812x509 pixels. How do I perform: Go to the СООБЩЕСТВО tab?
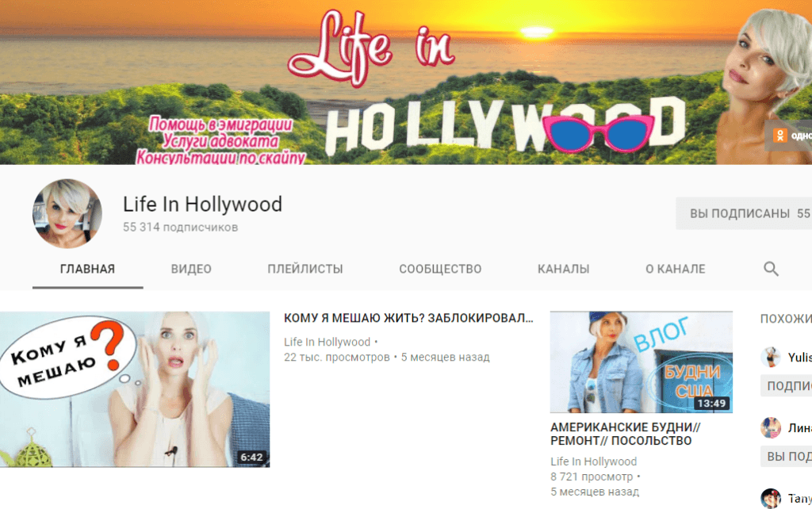pos(440,269)
